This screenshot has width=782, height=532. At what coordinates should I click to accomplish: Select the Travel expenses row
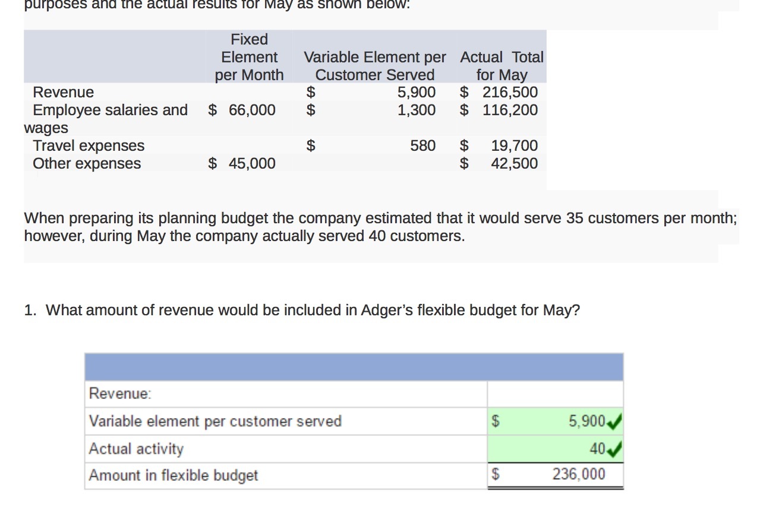pos(89,145)
